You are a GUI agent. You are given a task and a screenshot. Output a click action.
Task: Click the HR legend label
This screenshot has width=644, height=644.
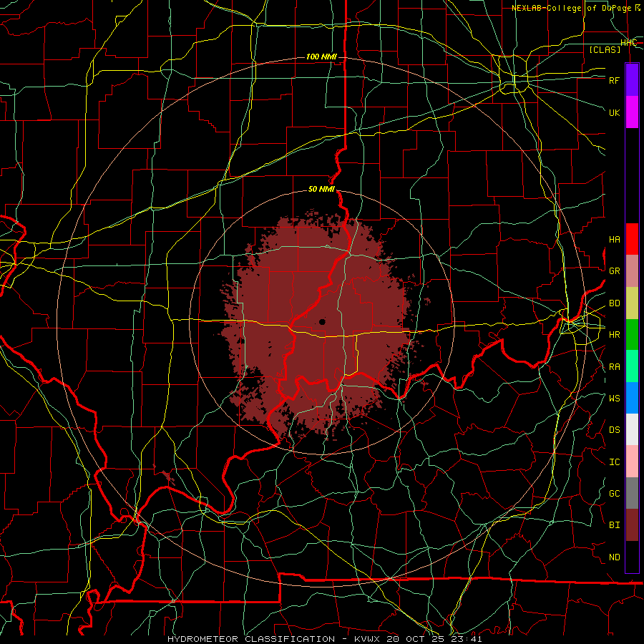614,335
